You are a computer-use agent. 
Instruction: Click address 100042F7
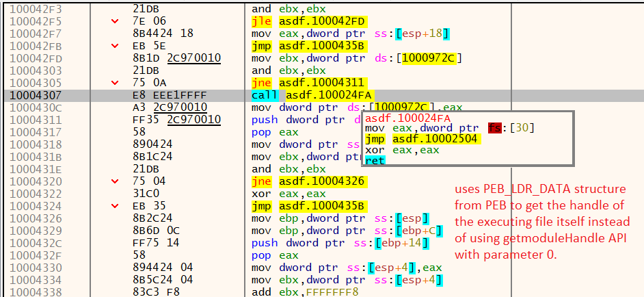[x=36, y=34]
